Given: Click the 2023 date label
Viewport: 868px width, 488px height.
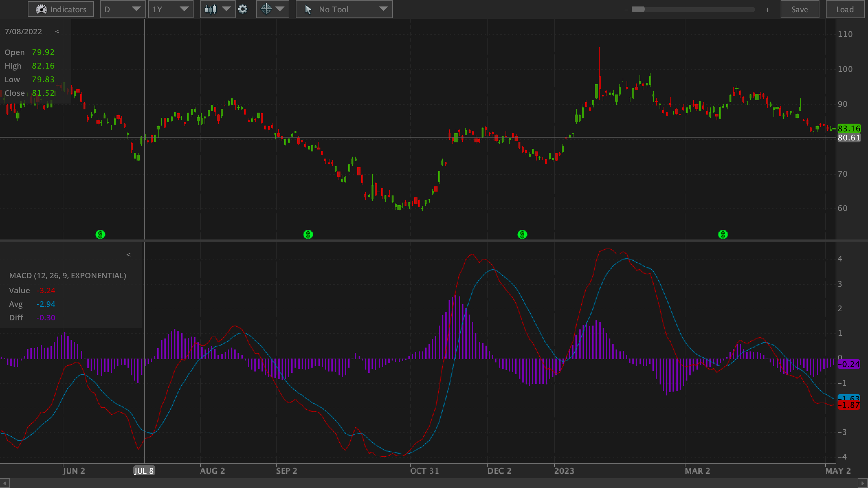Looking at the screenshot, I should (x=564, y=471).
